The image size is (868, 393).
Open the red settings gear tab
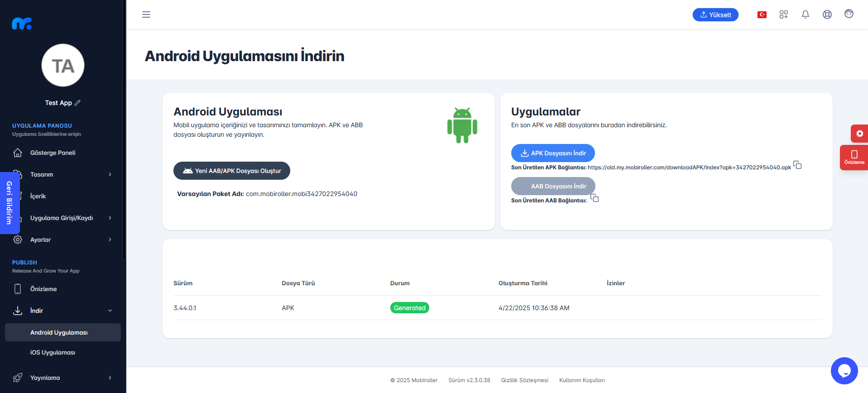(x=859, y=134)
